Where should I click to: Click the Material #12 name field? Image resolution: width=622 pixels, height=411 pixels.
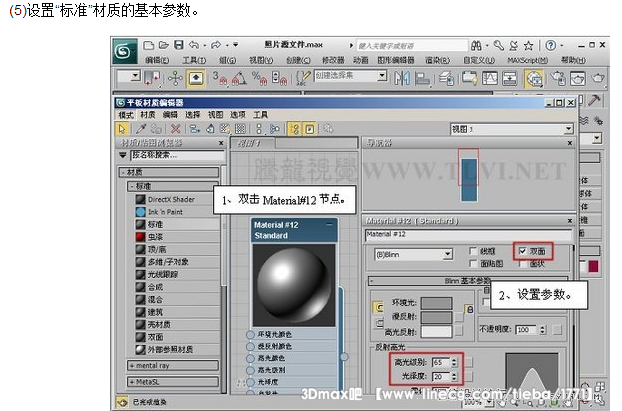pyautogui.click(x=468, y=235)
